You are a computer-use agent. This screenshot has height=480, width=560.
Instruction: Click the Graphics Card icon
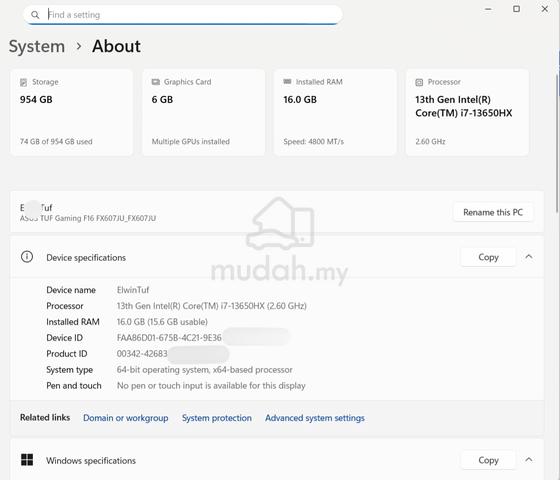coord(155,82)
